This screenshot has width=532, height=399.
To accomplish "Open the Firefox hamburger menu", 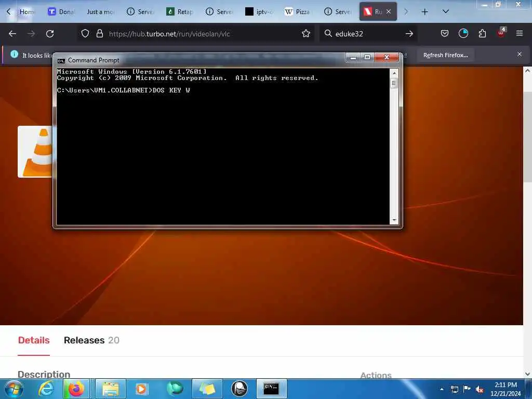I will coord(520,33).
